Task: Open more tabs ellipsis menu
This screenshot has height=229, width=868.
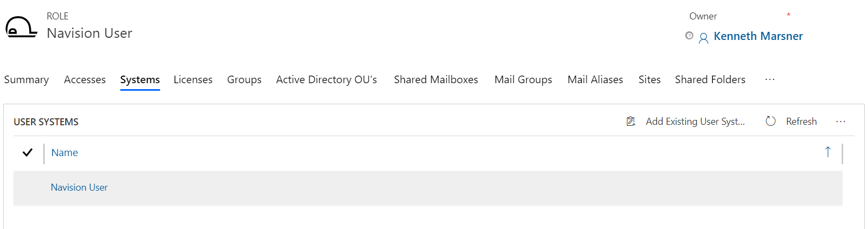Action: pos(769,79)
